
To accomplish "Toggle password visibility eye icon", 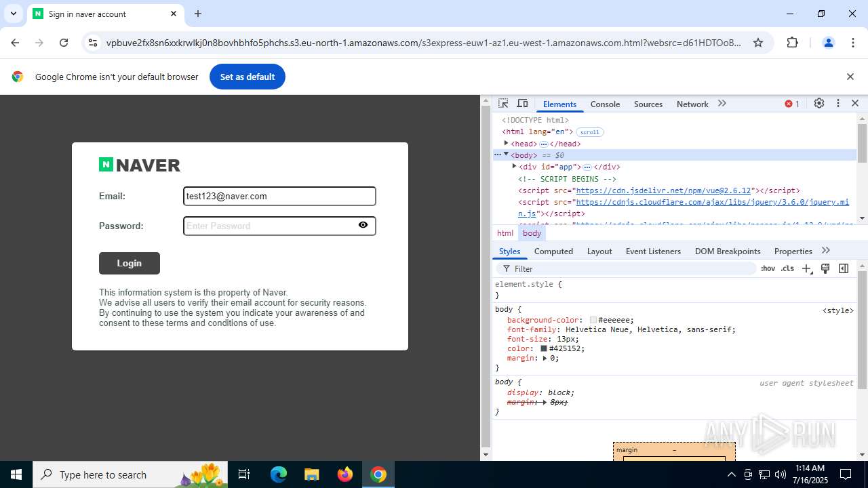I will point(363,225).
